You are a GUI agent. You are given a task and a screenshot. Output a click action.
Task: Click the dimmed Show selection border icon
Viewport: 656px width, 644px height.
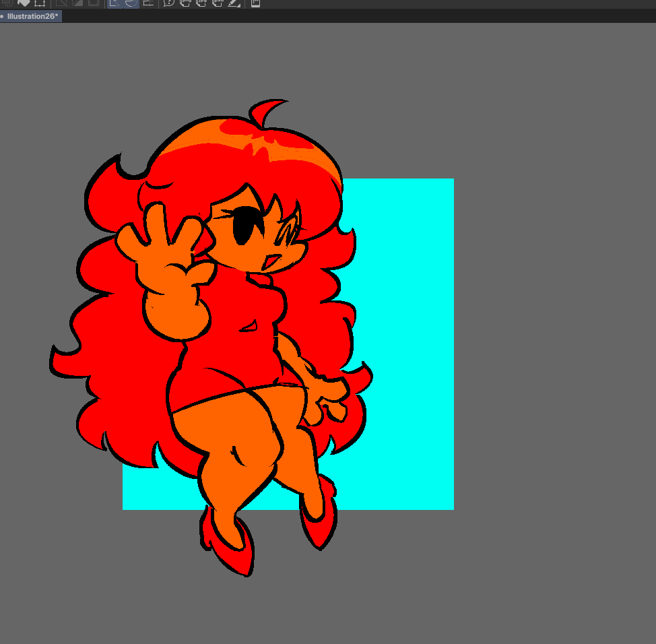[x=94, y=3]
